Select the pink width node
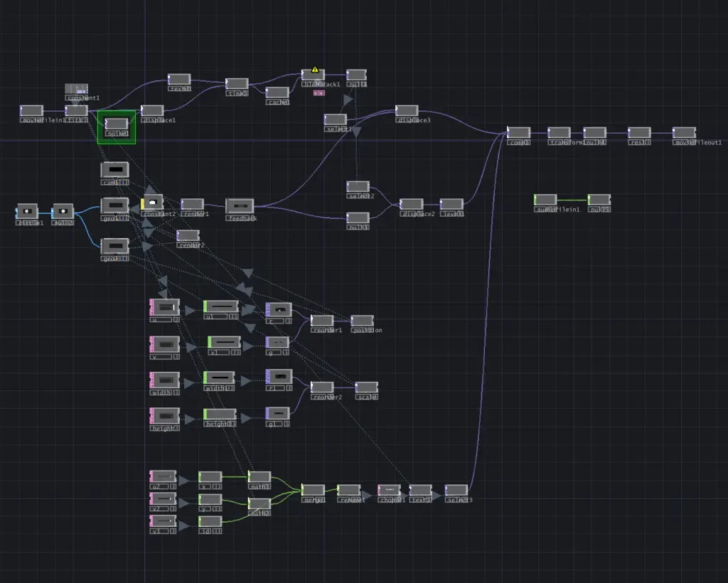This screenshot has width=728, height=583. tap(164, 380)
